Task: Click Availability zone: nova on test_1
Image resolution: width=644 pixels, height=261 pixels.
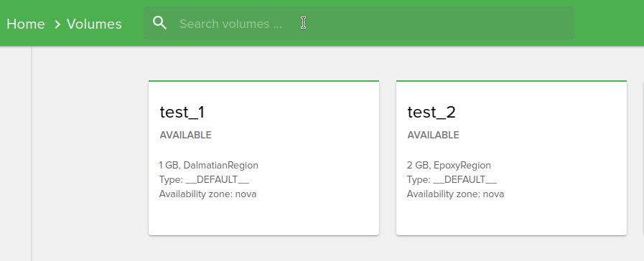Action: pyautogui.click(x=207, y=194)
